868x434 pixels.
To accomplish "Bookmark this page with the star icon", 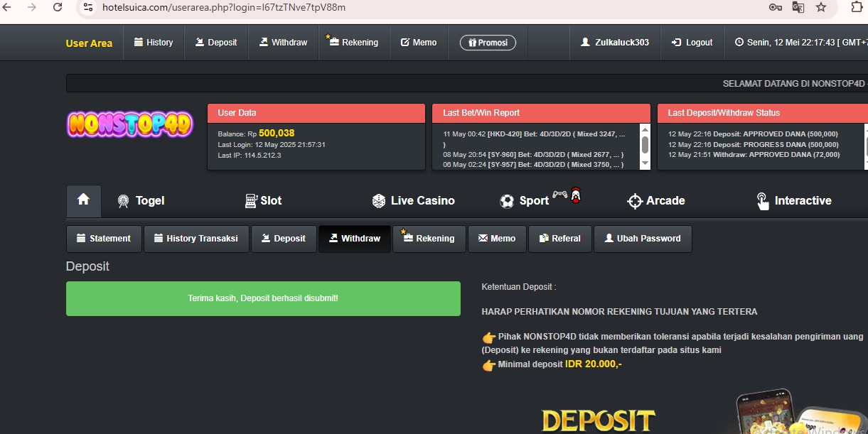I will [x=821, y=7].
